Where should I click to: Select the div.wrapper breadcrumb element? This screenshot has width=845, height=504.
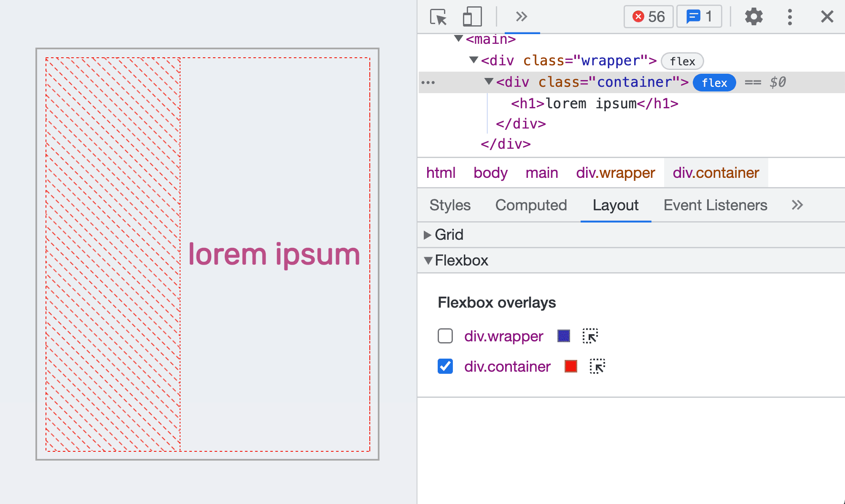click(614, 173)
